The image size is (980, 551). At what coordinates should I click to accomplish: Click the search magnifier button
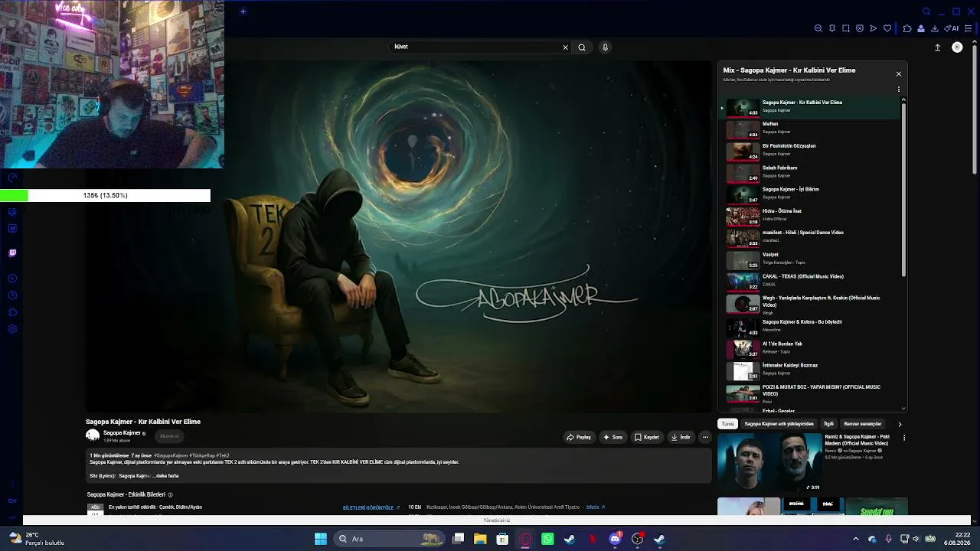[x=582, y=47]
